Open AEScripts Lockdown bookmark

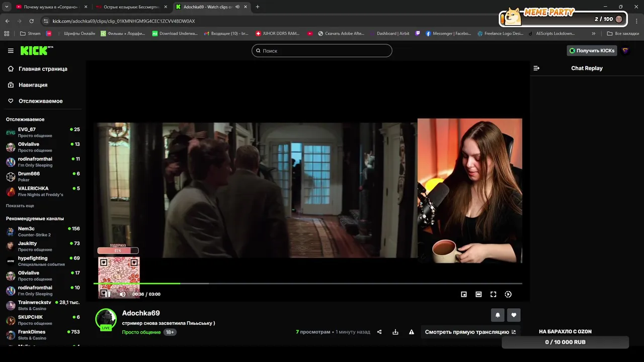(551, 34)
